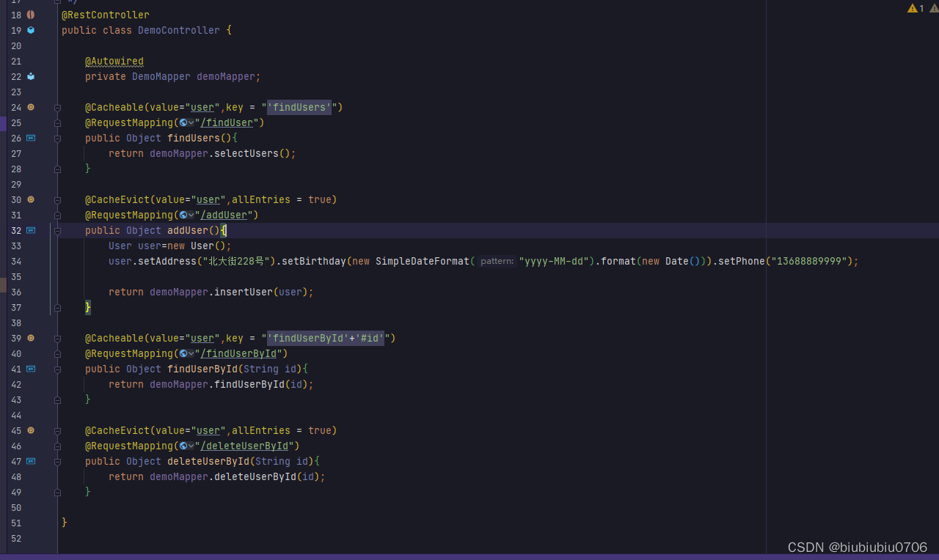Collapse the deleteUserById method fold marker
Screen dimensions: 939x560
57,461
